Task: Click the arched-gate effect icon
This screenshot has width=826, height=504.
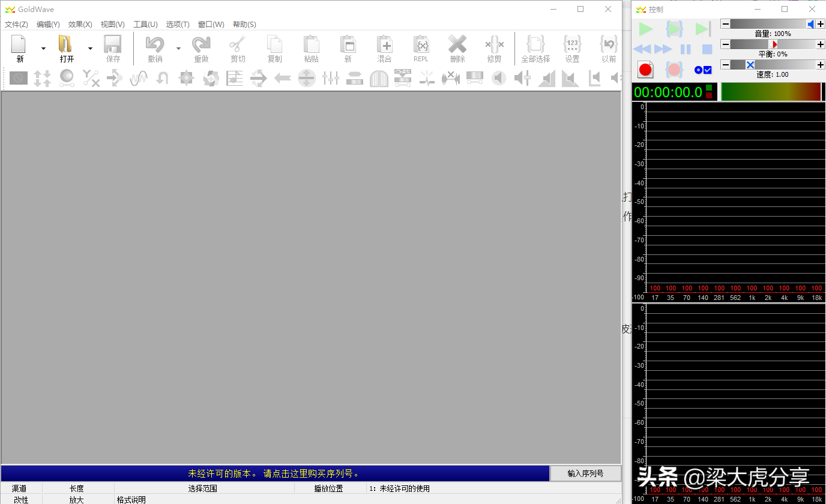Action: (379, 78)
